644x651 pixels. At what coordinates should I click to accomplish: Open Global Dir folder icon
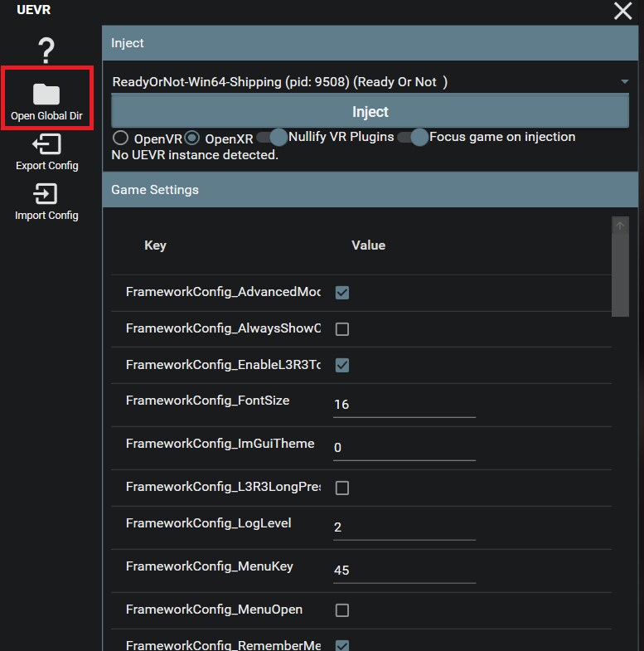coord(46,95)
